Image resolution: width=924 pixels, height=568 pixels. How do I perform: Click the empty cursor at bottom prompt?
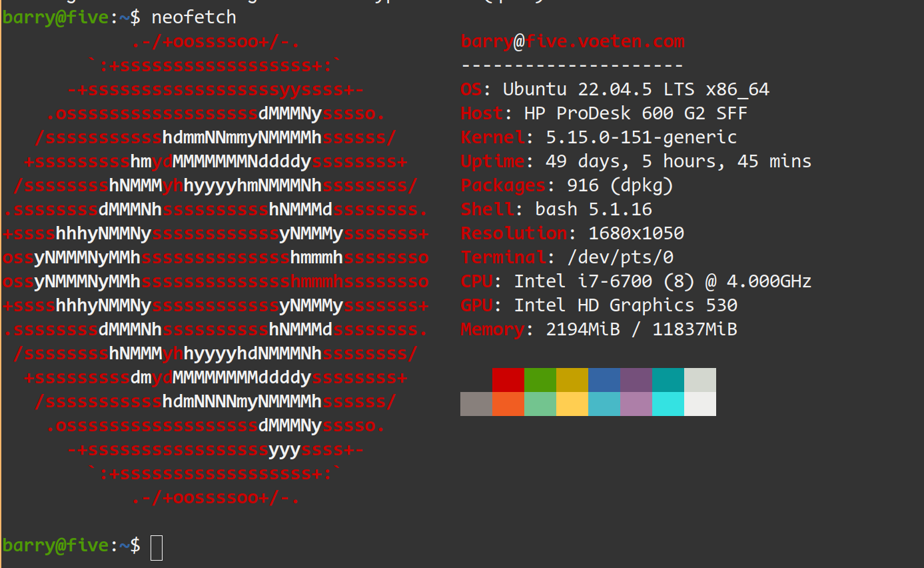[x=157, y=547]
